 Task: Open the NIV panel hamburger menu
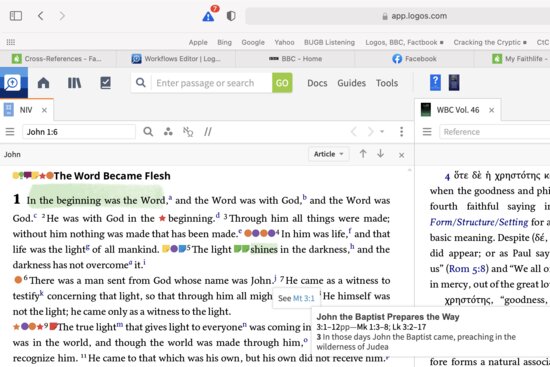click(10, 132)
